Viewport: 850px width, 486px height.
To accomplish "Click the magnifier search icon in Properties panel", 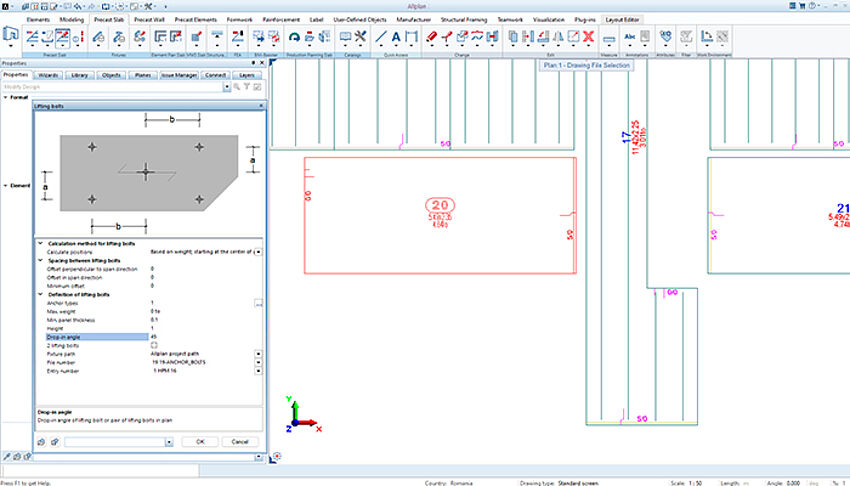I will pyautogui.click(x=235, y=88).
